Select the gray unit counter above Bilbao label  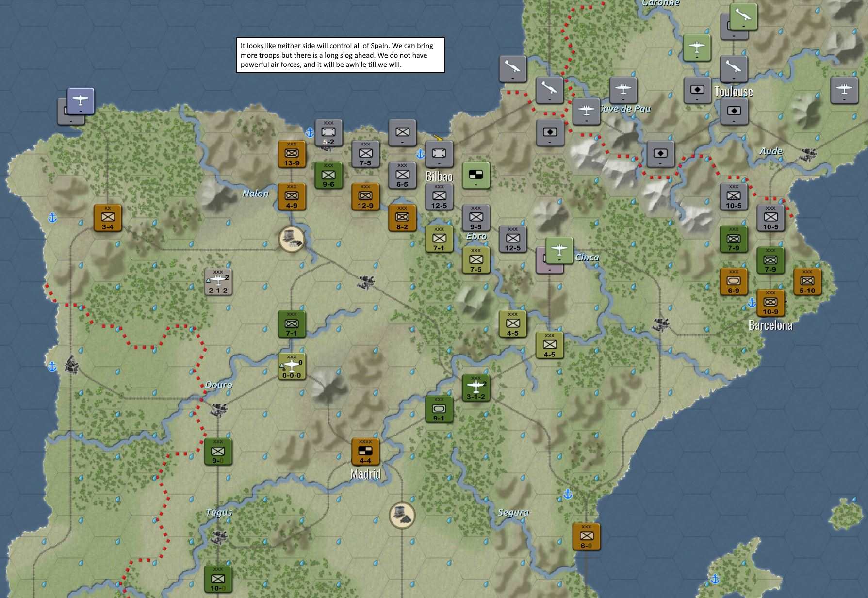439,154
